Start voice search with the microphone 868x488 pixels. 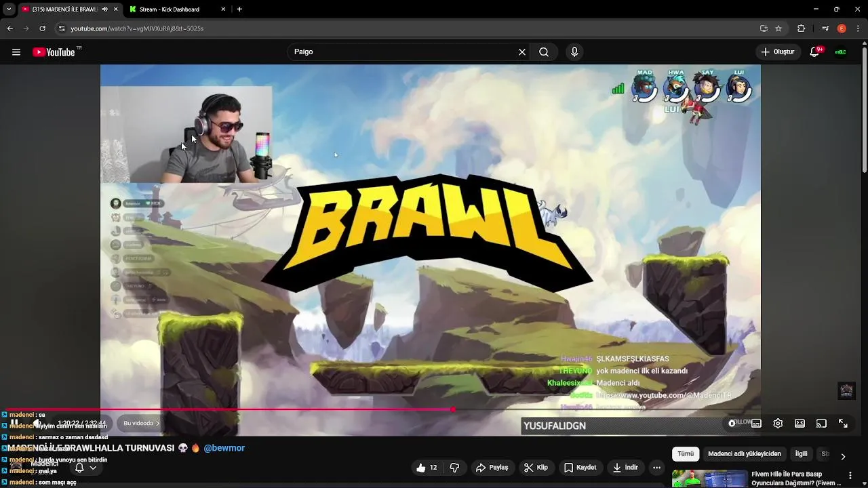[574, 52]
